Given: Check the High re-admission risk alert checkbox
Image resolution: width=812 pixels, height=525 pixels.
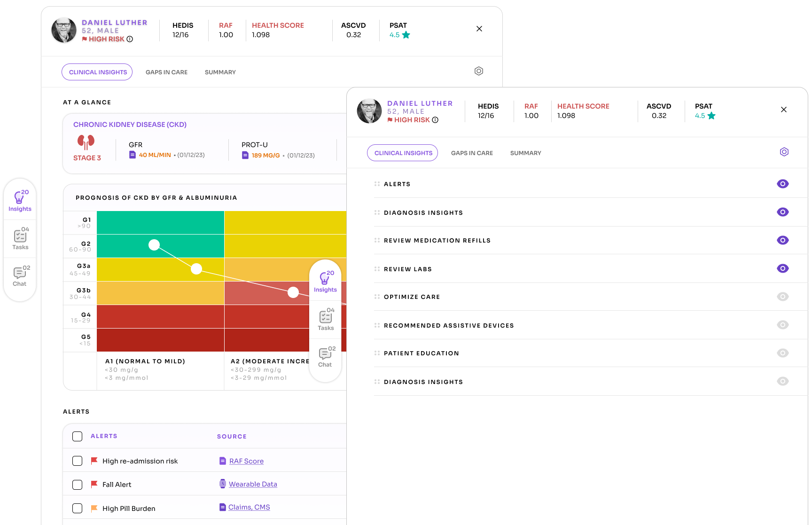Looking at the screenshot, I should (78, 461).
